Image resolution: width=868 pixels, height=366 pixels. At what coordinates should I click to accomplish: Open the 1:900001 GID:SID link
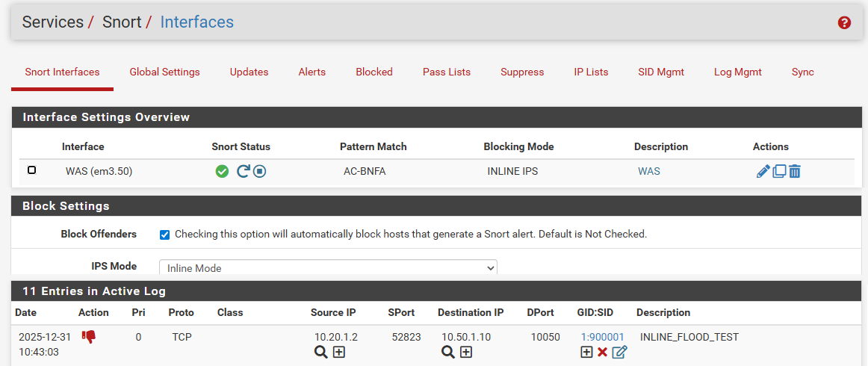pyautogui.click(x=602, y=337)
